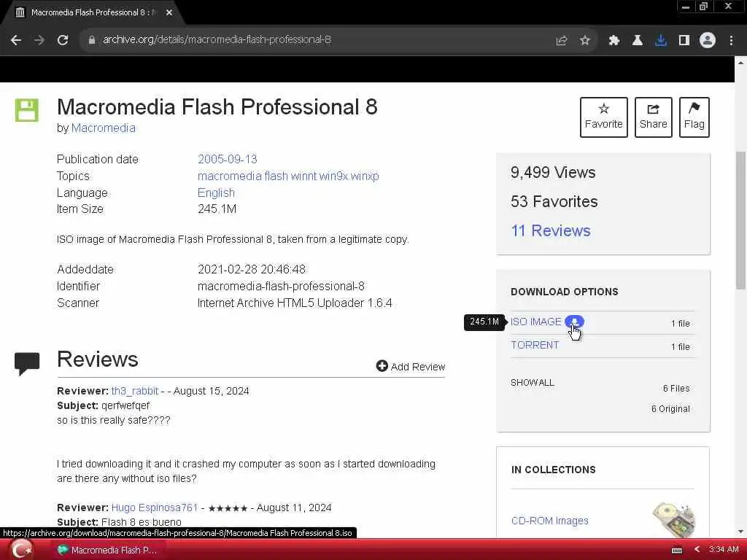Open the English language link
Viewport: 747px width, 560px height.
(x=216, y=192)
